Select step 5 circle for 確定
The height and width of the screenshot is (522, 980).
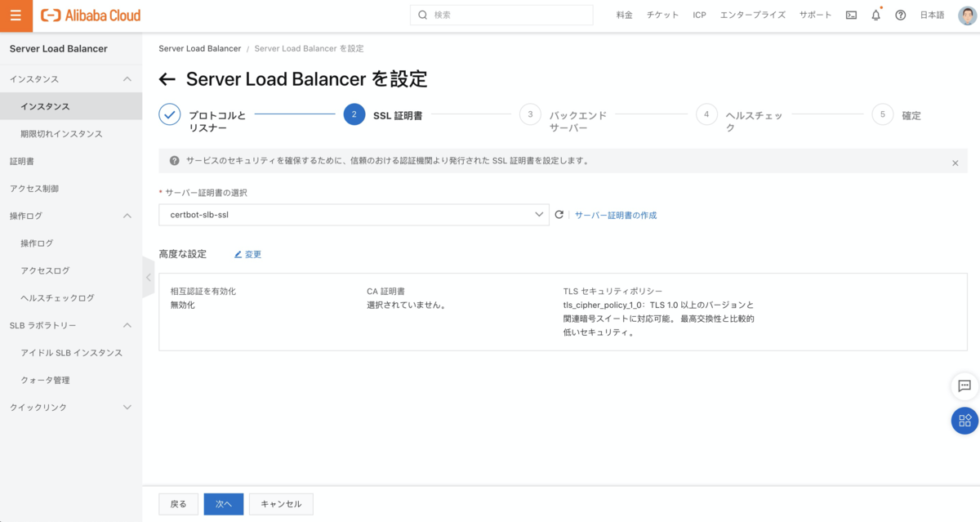883,114
